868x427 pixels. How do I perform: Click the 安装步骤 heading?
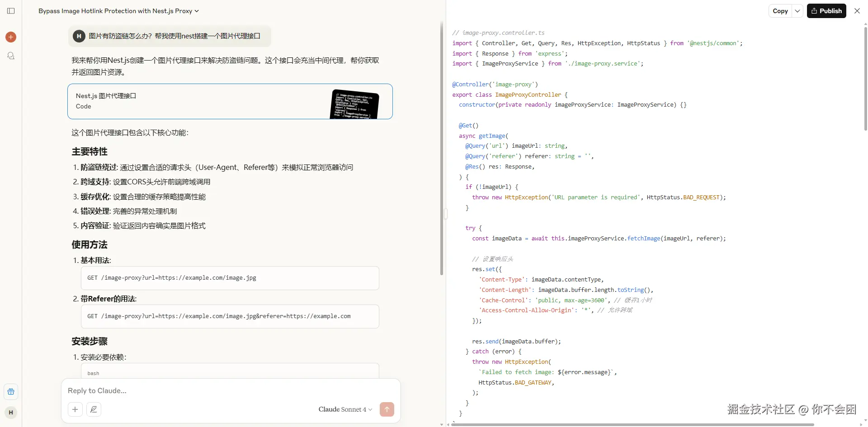coord(90,342)
